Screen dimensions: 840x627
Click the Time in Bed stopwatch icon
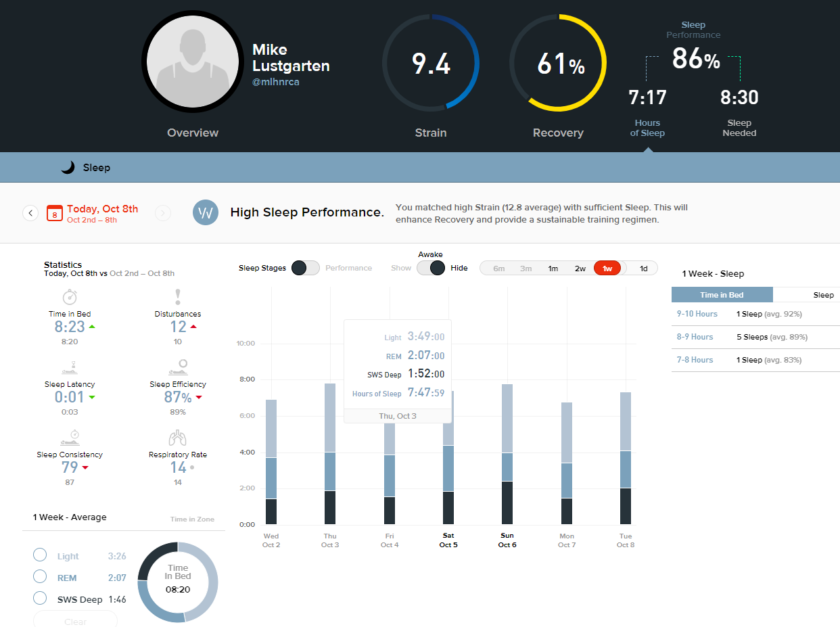(70, 297)
